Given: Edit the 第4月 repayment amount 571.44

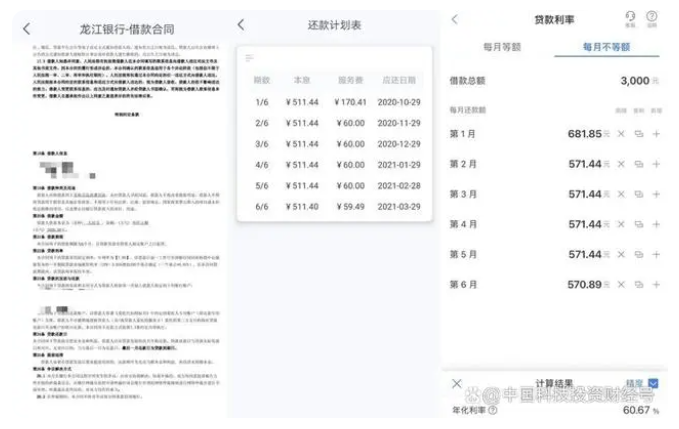Looking at the screenshot, I should coord(584,224).
